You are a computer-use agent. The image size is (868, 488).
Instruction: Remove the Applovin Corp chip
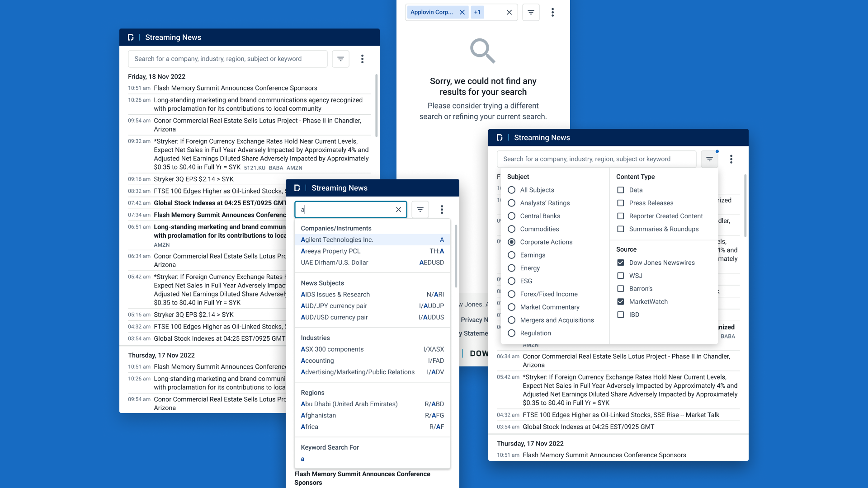(x=462, y=12)
